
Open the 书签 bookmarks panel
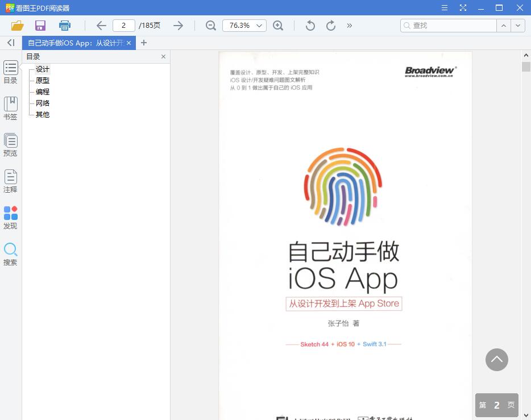coord(10,107)
